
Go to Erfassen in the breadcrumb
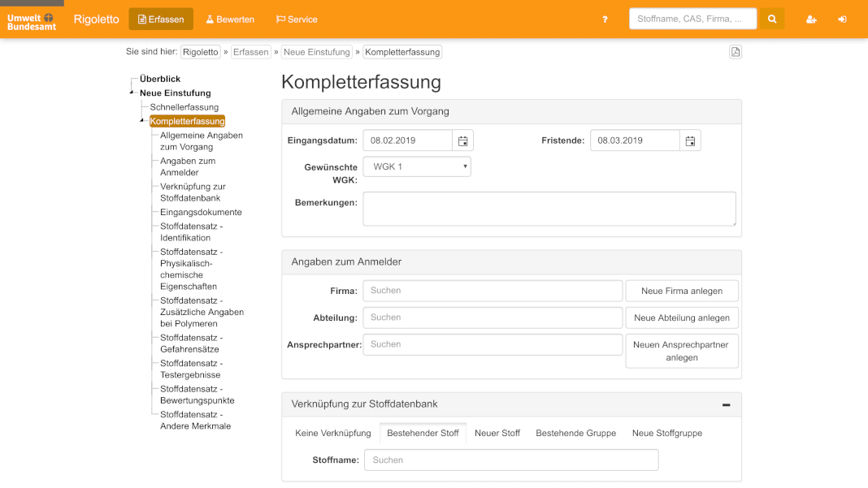click(x=251, y=52)
